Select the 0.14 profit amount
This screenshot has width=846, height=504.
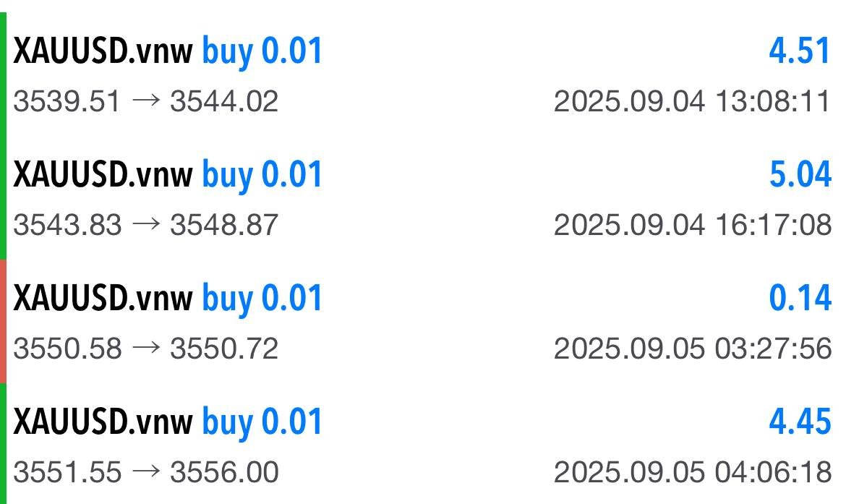click(800, 299)
